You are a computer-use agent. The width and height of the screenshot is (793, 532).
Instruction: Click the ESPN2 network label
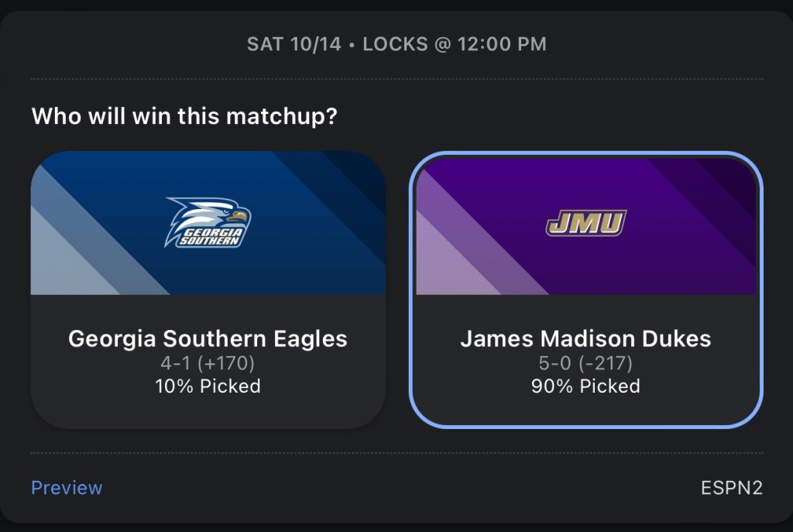(x=731, y=488)
